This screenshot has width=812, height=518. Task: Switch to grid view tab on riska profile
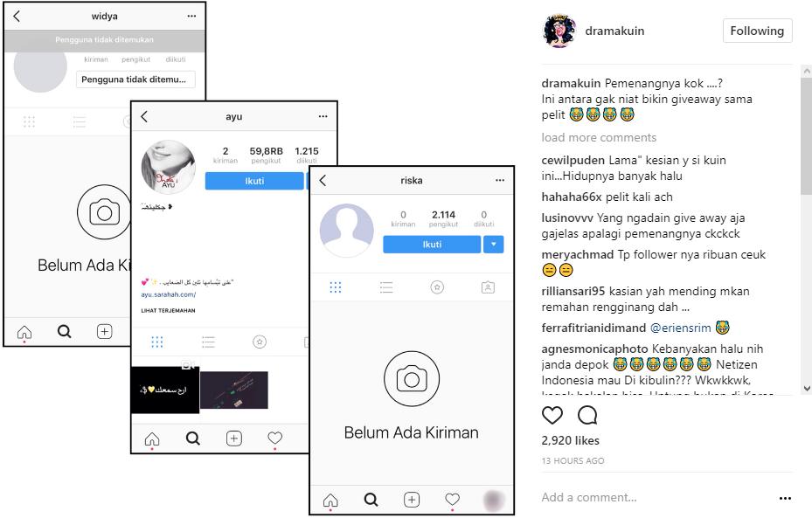pyautogui.click(x=336, y=287)
